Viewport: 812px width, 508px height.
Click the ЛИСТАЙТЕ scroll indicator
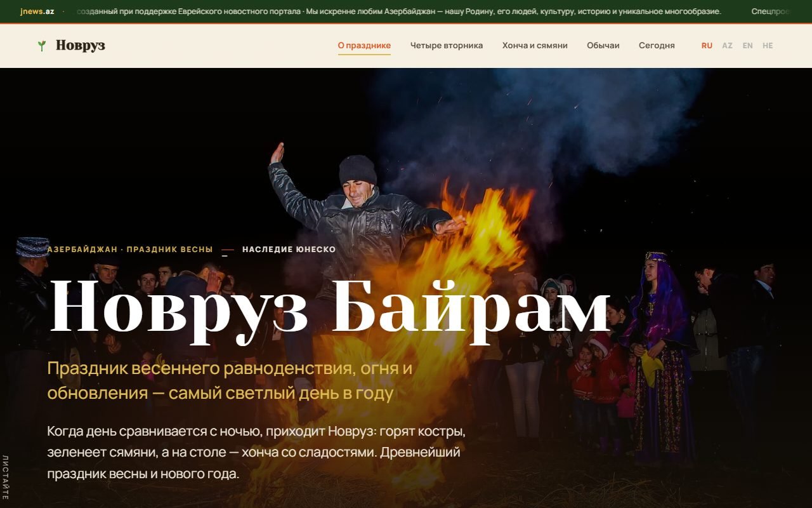coord(6,476)
